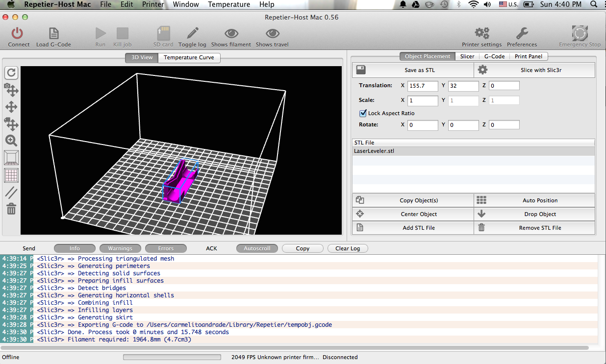Click the Connect power icon
Image resolution: width=606 pixels, height=364 pixels.
tap(18, 33)
